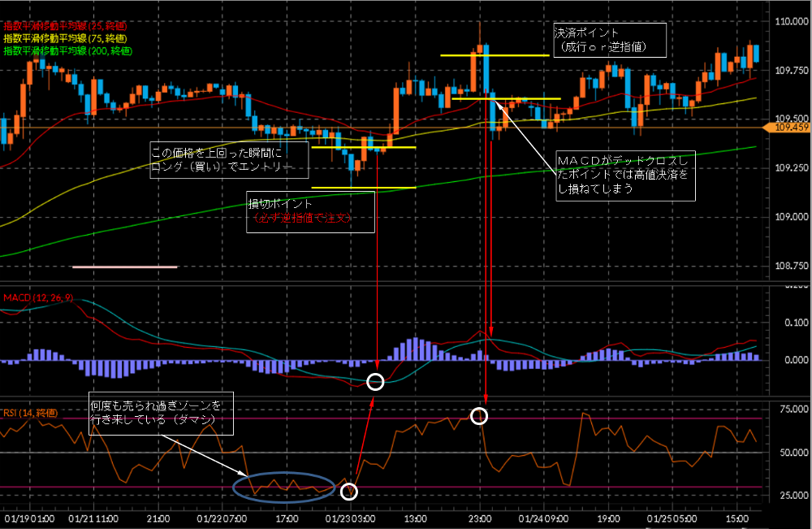812x529 pixels.
Task: Select the yellow stop-loss line below the entry
Action: (x=363, y=188)
